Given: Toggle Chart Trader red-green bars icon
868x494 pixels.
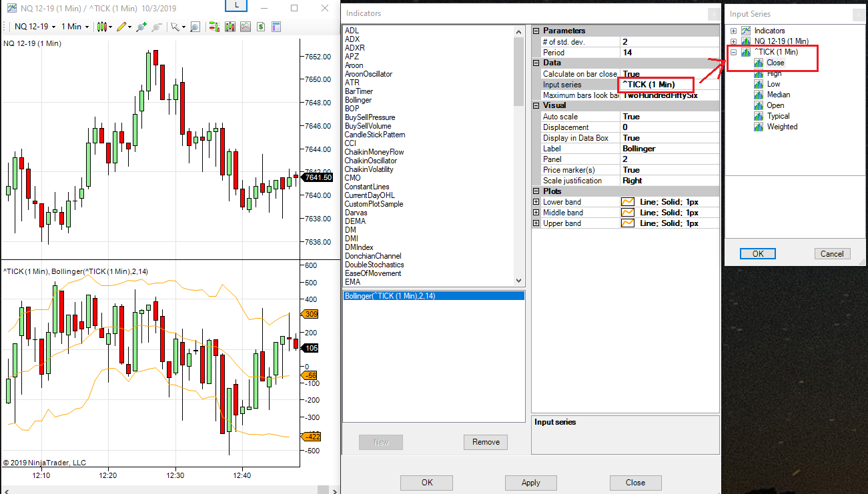Looking at the screenshot, I should point(215,27).
